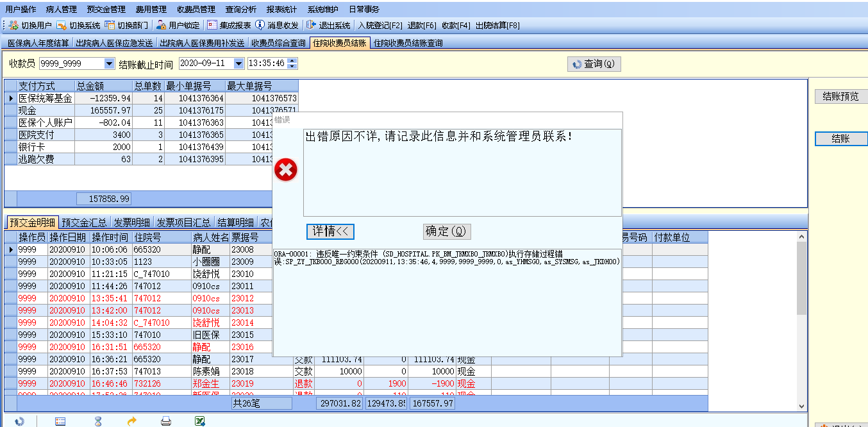Click the detail table scrollbar up arrow
This screenshot has height=427, width=868.
tap(801, 237)
